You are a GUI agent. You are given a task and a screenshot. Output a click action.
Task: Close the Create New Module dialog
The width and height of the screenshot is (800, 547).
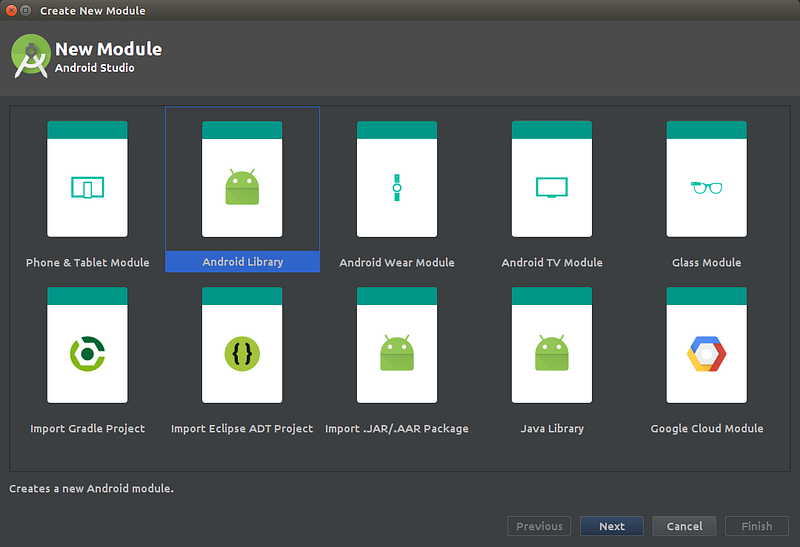pos(11,10)
